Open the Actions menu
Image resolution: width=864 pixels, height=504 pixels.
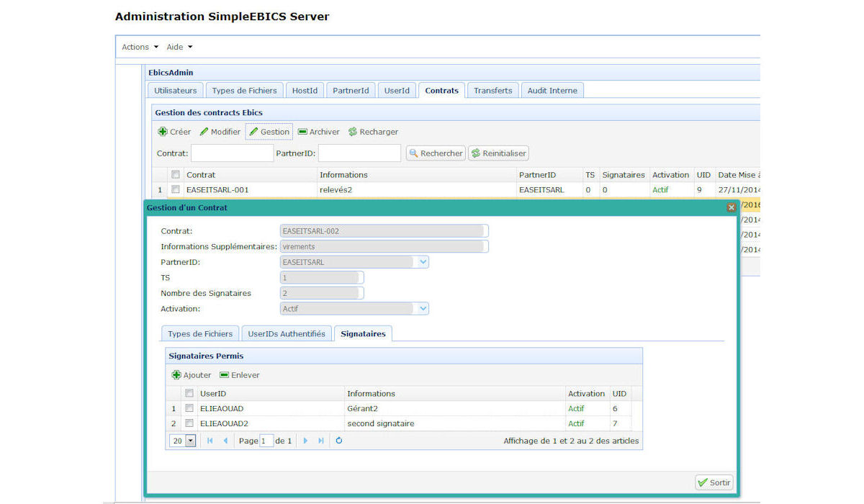pyautogui.click(x=140, y=47)
